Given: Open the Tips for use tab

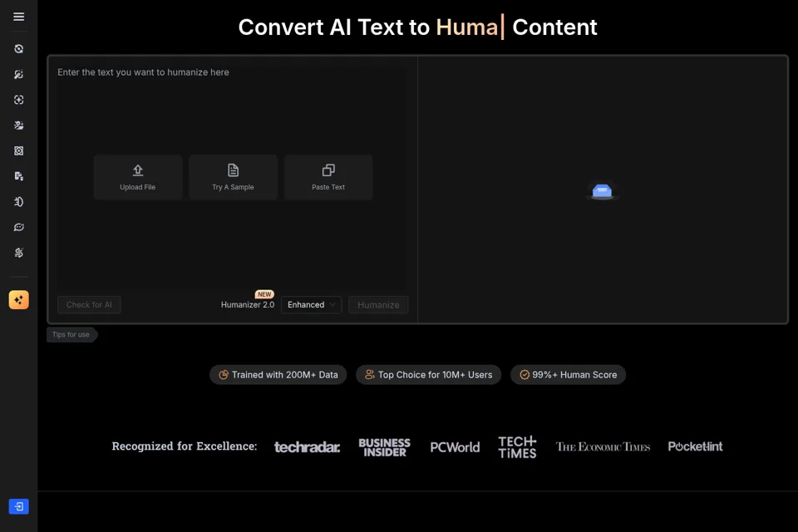Looking at the screenshot, I should coord(71,334).
